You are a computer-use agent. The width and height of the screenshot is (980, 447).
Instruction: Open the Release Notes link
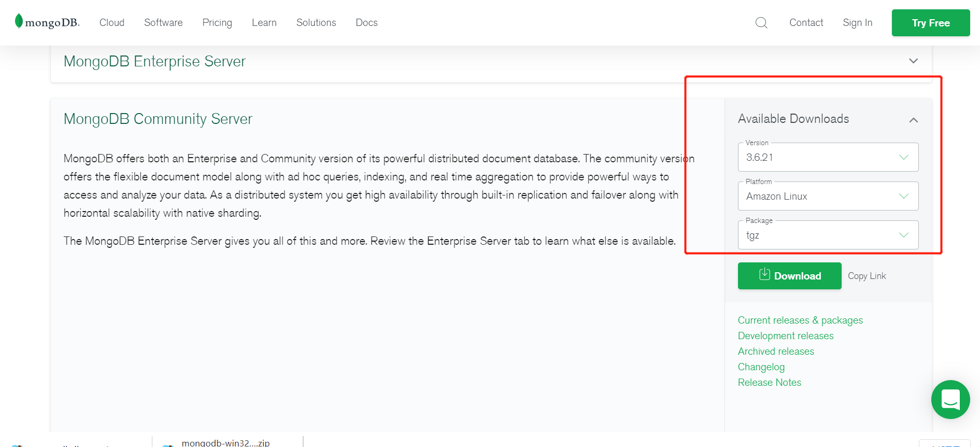pyautogui.click(x=770, y=383)
